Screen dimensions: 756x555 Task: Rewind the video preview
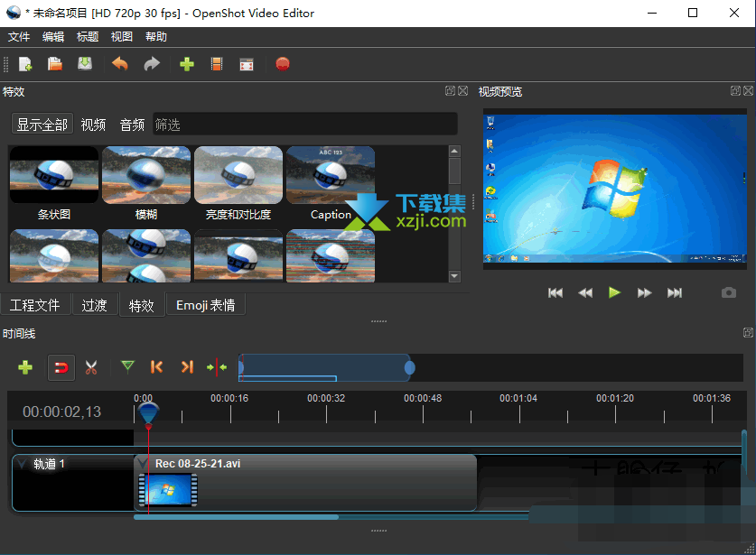(585, 293)
